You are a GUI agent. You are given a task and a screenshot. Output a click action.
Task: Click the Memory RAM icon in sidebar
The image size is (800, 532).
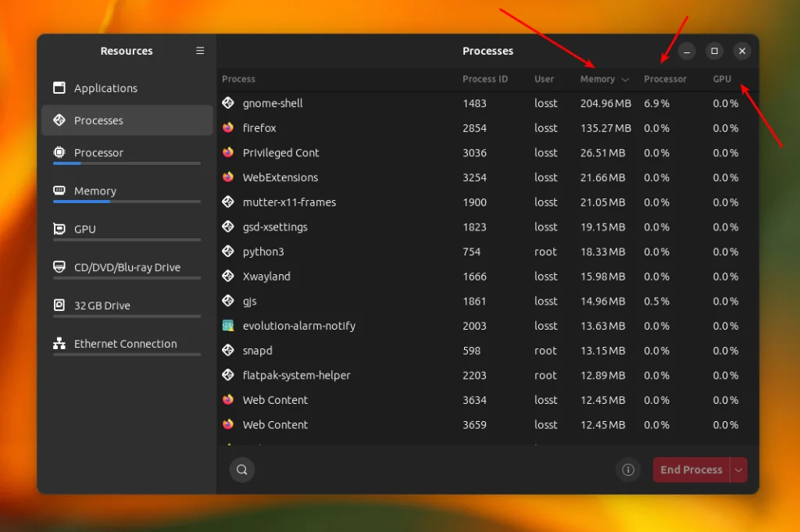coord(59,191)
